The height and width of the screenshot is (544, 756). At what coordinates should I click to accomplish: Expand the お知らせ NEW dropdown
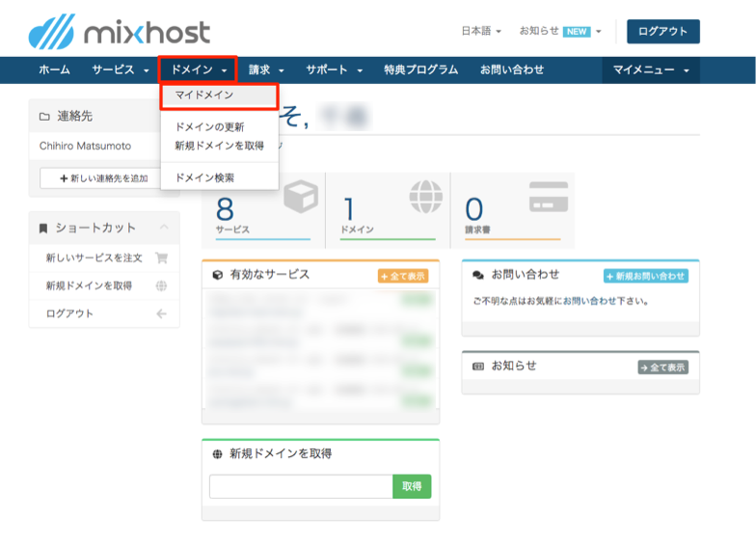[x=559, y=31]
